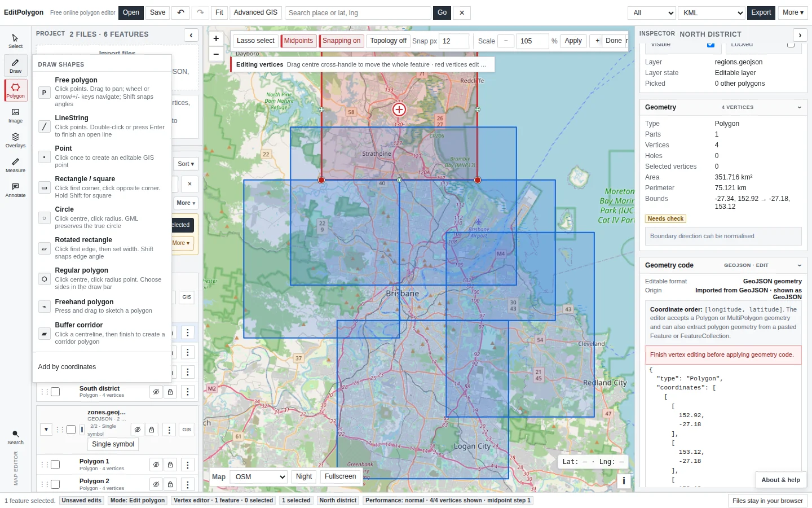Choose the Polygon tool in sidebar
This screenshot has width=812, height=508.
[x=15, y=90]
